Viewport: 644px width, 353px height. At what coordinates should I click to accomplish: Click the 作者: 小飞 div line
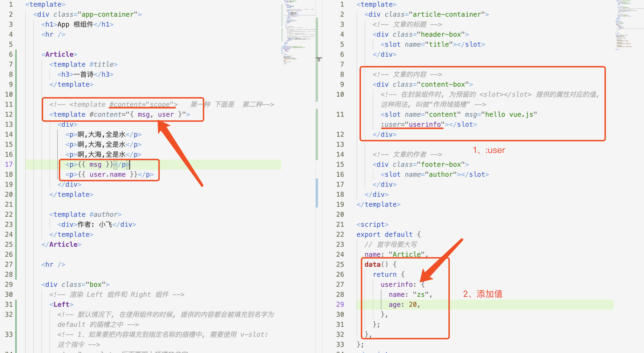[97, 224]
